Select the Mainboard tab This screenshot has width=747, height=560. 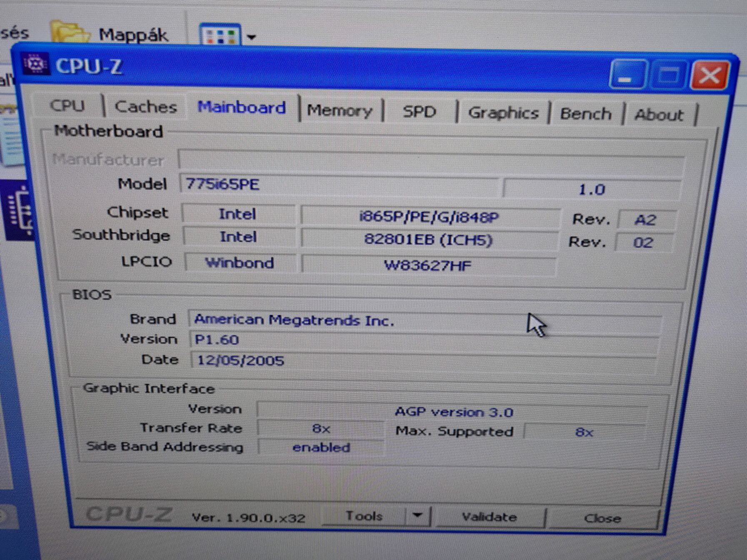point(242,108)
